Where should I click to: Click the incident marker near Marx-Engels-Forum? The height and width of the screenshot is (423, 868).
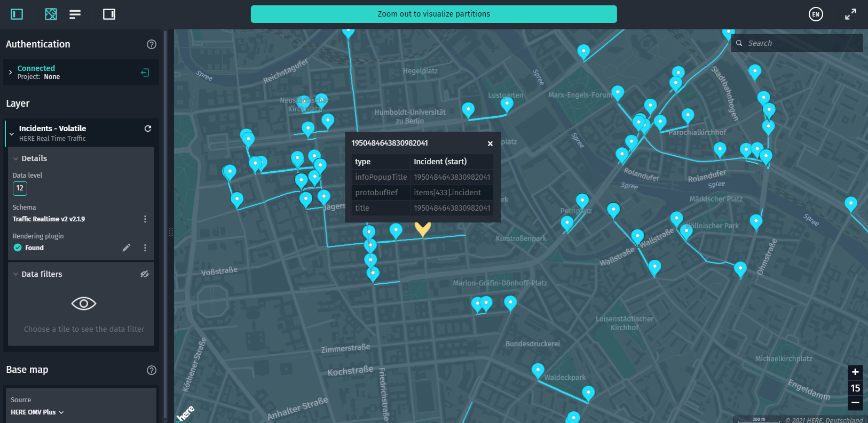618,93
